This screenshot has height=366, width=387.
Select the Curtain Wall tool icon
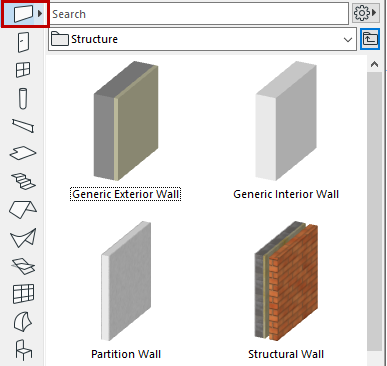pos(23,294)
